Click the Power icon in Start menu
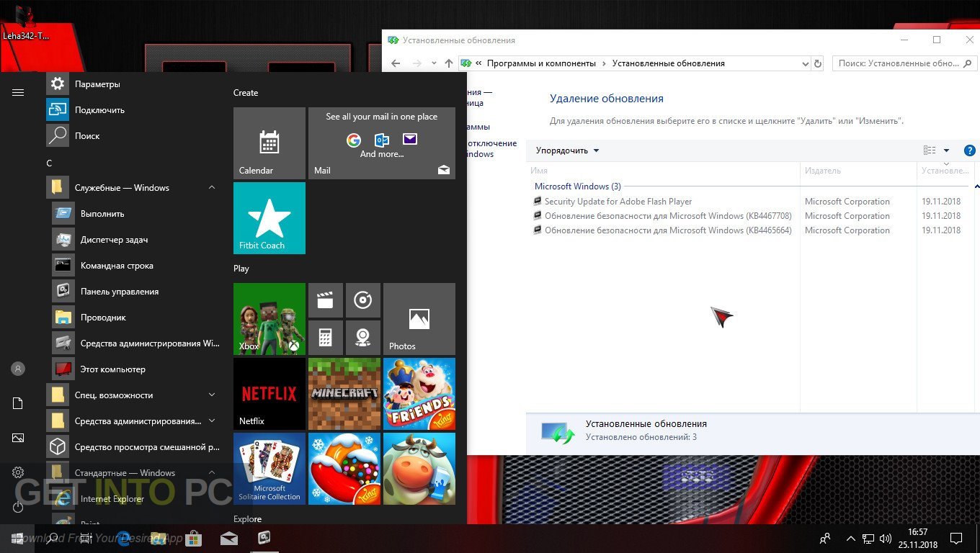Viewport: 980px width, 553px height. tap(18, 507)
